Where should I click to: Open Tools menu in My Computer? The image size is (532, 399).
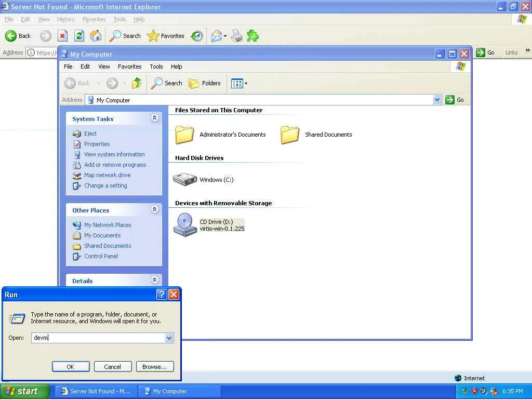(156, 66)
